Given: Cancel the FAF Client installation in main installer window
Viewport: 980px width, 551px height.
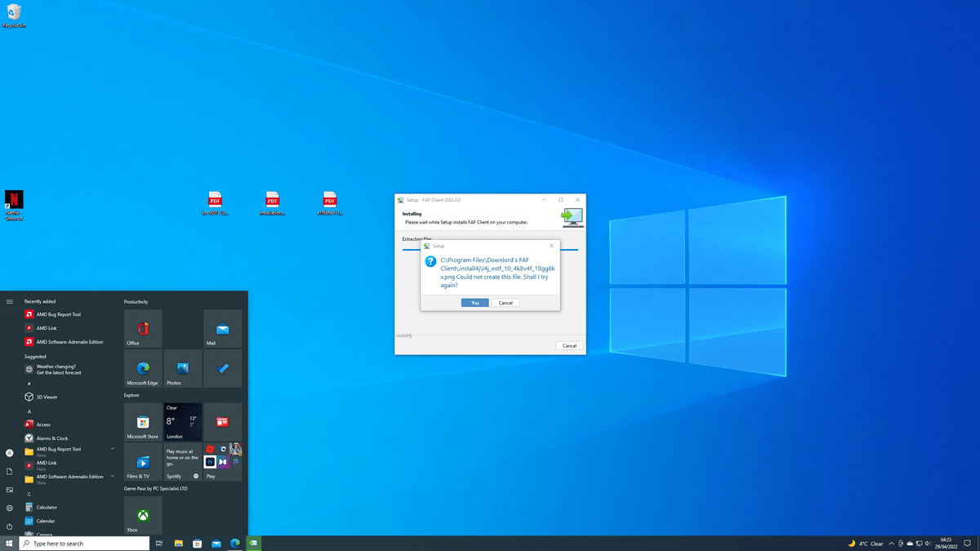Looking at the screenshot, I should click(x=569, y=345).
